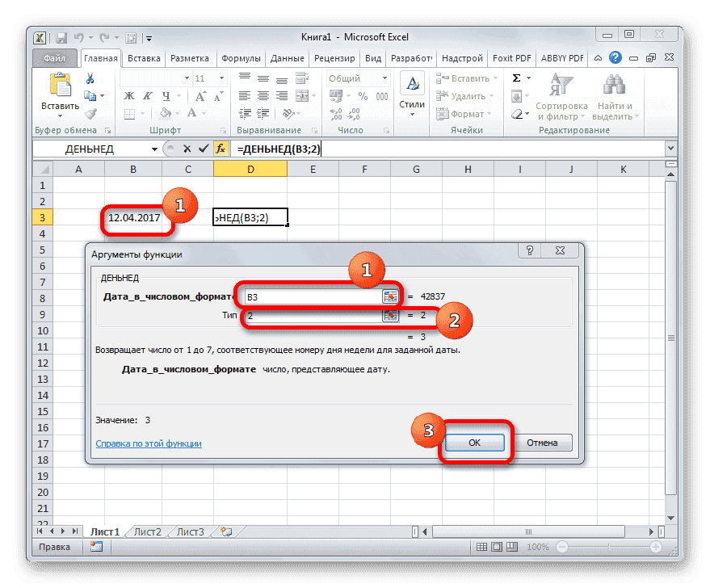Screen dimensions: 710x588
Task: Toggle italic formatting (К)
Action: (x=149, y=95)
